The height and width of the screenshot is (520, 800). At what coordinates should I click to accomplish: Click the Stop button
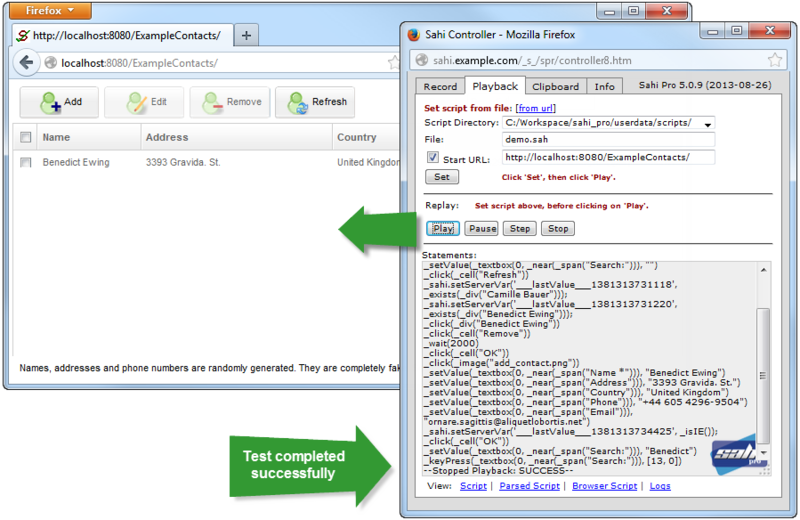coord(558,229)
